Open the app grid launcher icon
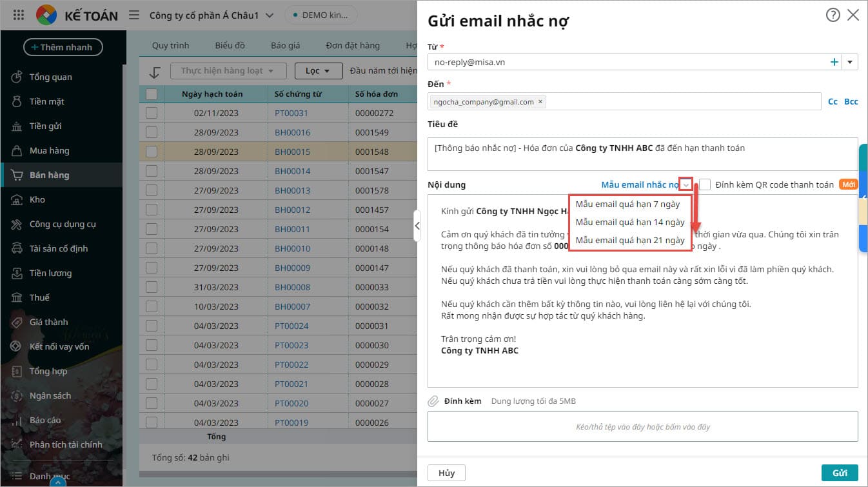The image size is (868, 487). click(19, 15)
